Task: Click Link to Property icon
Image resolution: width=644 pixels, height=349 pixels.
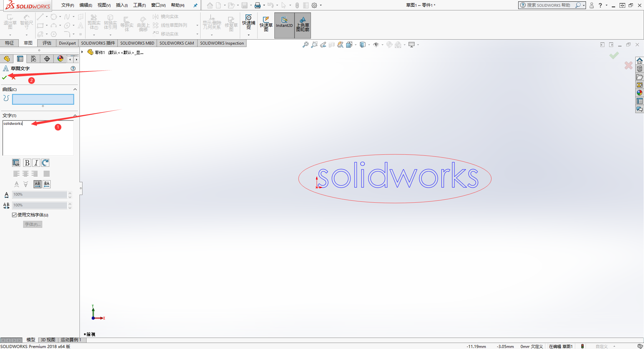Action: [x=16, y=163]
